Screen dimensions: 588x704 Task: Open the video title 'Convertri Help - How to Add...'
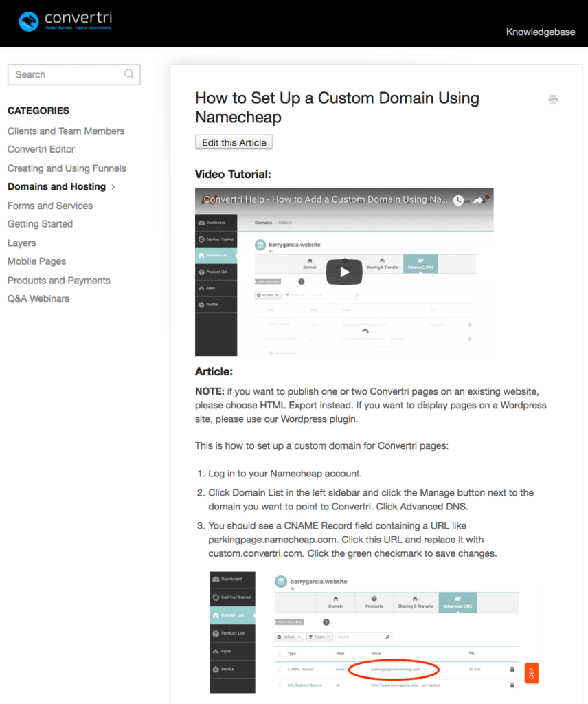(x=325, y=199)
